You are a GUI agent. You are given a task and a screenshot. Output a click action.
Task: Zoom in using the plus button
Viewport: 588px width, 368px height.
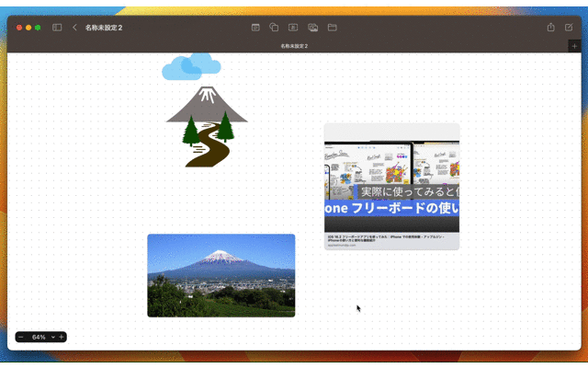(x=62, y=338)
